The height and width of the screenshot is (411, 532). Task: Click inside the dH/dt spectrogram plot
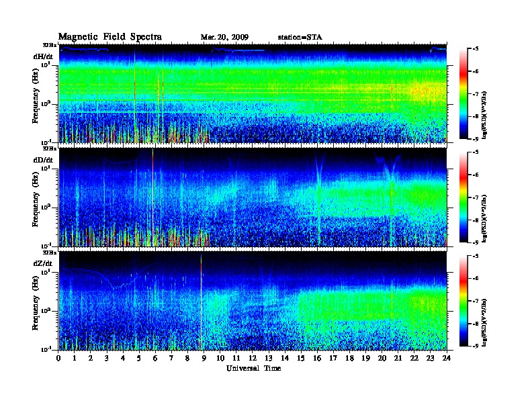253,93
